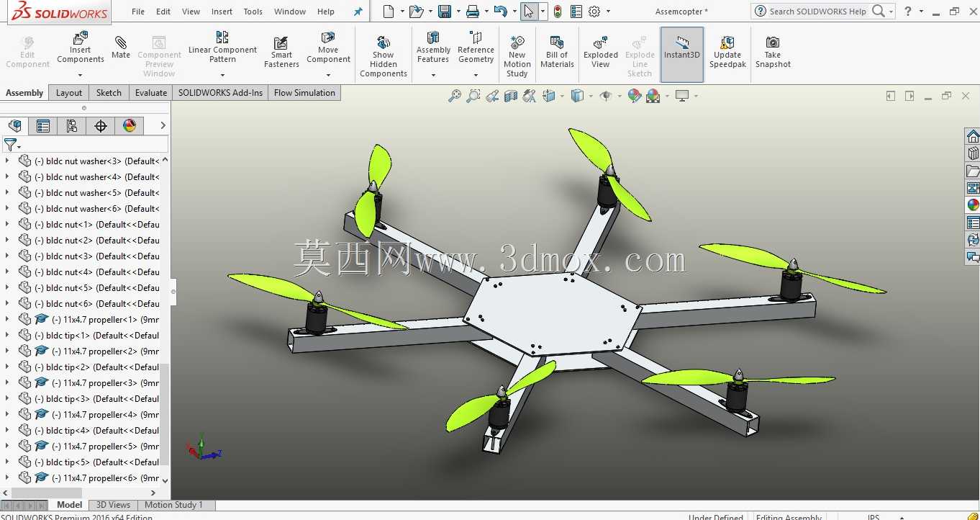This screenshot has width=980, height=520.
Task: Open the FeatureManager design tree tab
Action: (14, 126)
